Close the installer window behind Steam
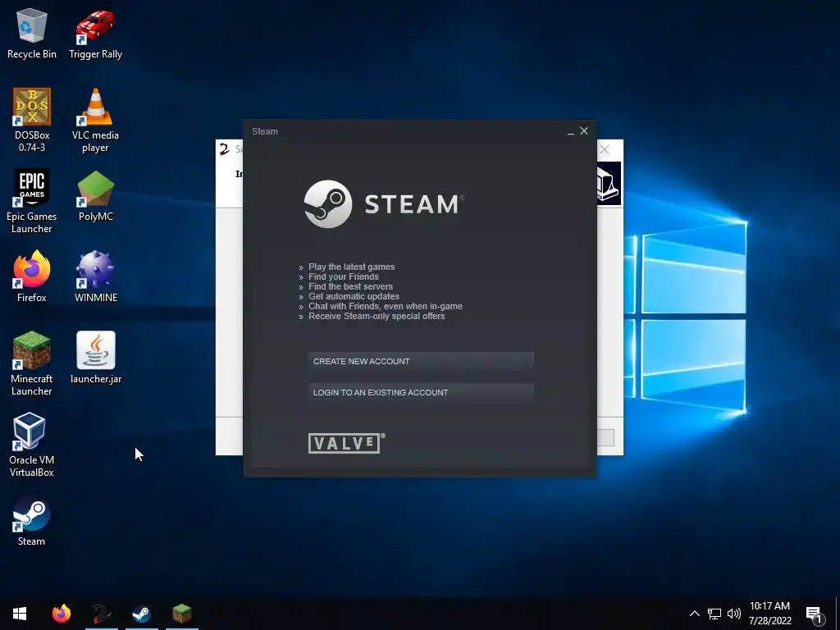The image size is (840, 630). click(605, 149)
